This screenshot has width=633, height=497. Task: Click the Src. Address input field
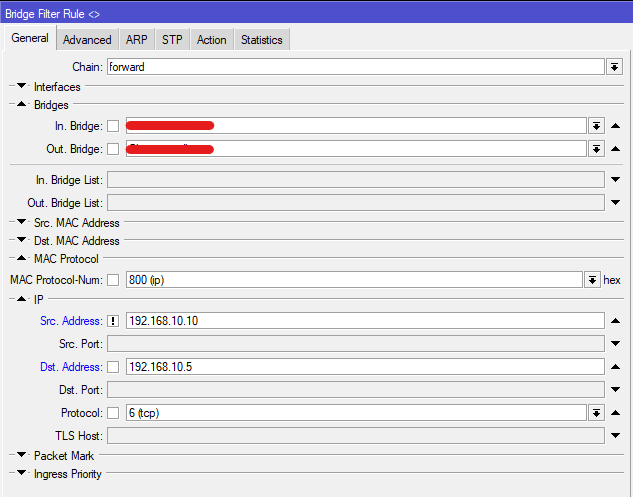(x=365, y=321)
